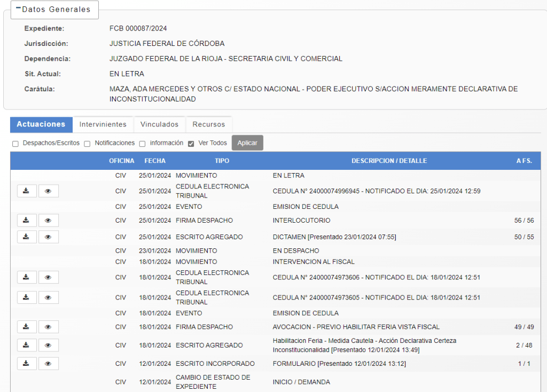Image resolution: width=547 pixels, height=392 pixels.
Task: Click the TIPO column header
Action: pyautogui.click(x=222, y=161)
